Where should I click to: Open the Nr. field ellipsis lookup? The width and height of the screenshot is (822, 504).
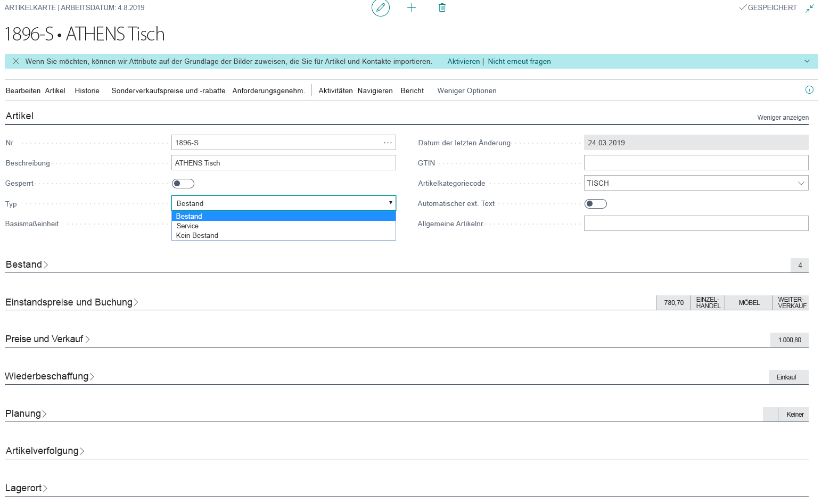point(388,143)
